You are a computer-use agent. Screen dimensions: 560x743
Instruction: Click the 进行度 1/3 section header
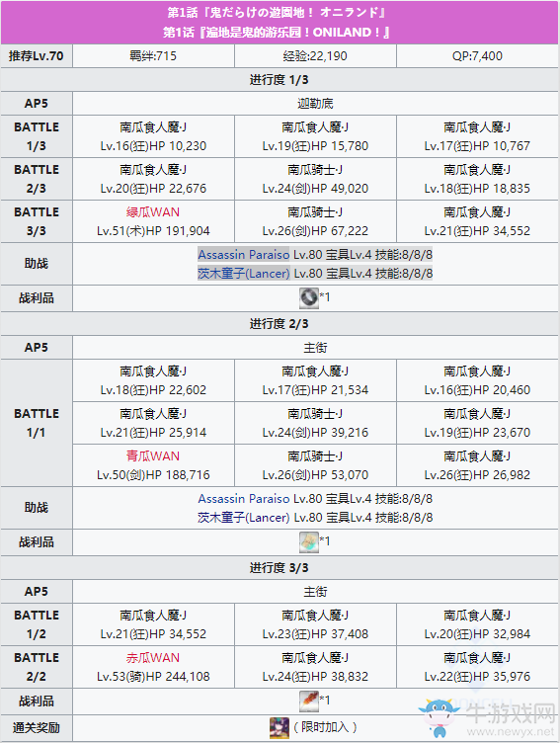(x=280, y=80)
